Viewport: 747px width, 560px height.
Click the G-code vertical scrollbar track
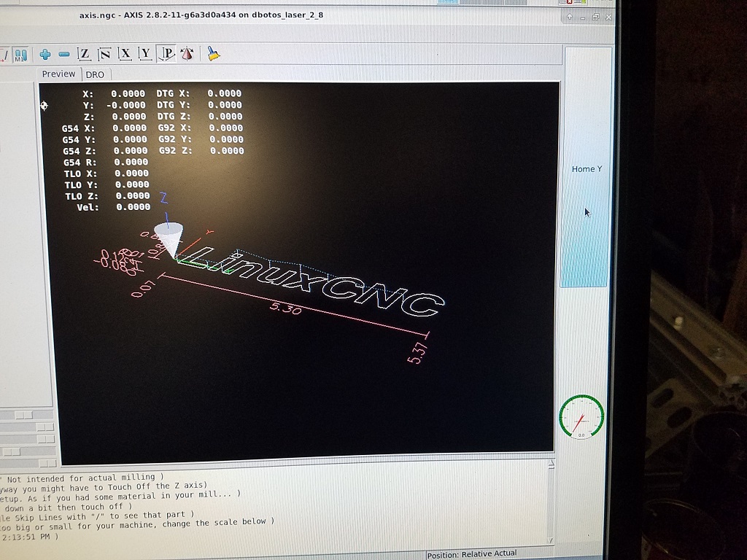click(x=551, y=502)
